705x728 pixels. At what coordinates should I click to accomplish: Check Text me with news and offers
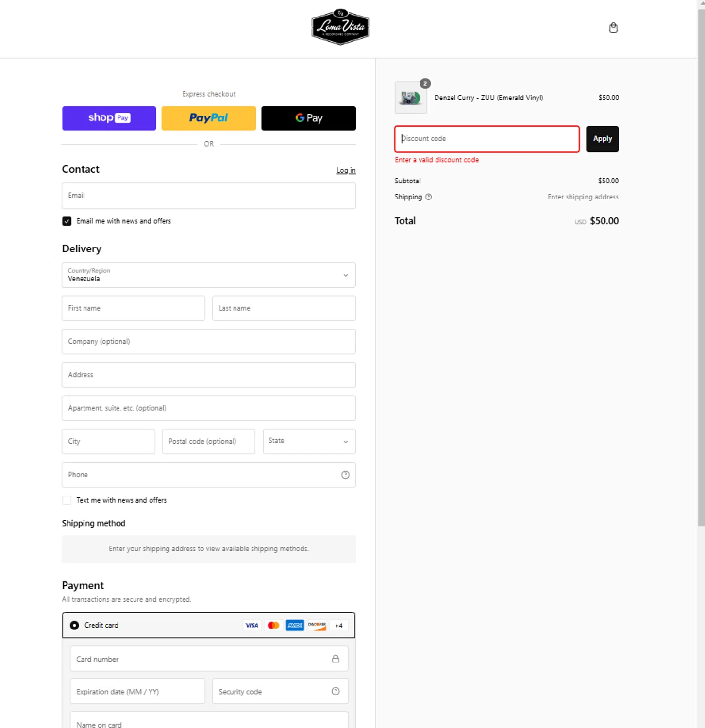pos(67,500)
